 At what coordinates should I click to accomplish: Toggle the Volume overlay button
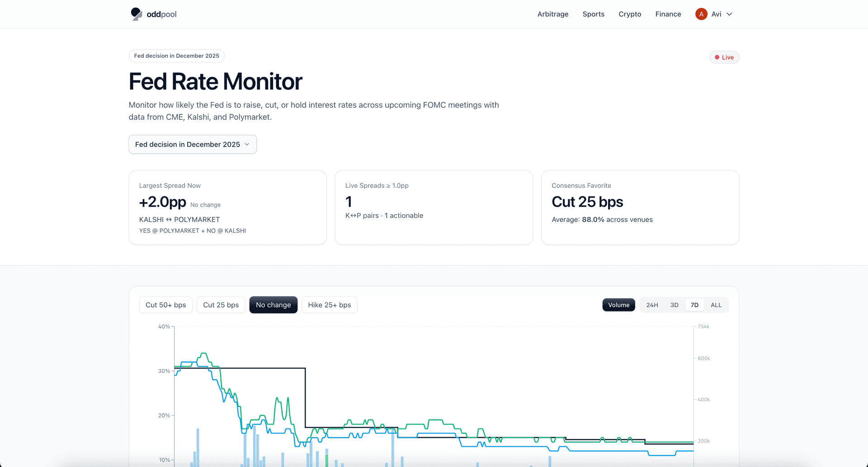618,305
